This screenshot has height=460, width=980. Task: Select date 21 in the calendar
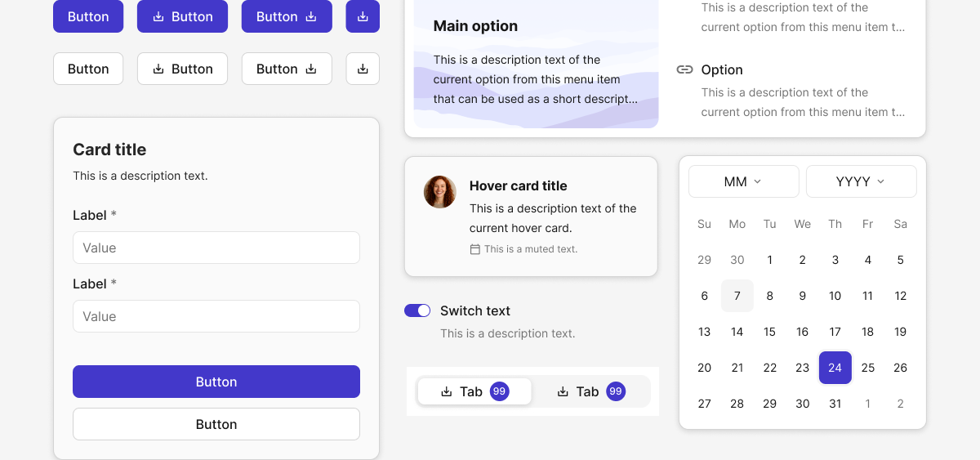click(737, 368)
